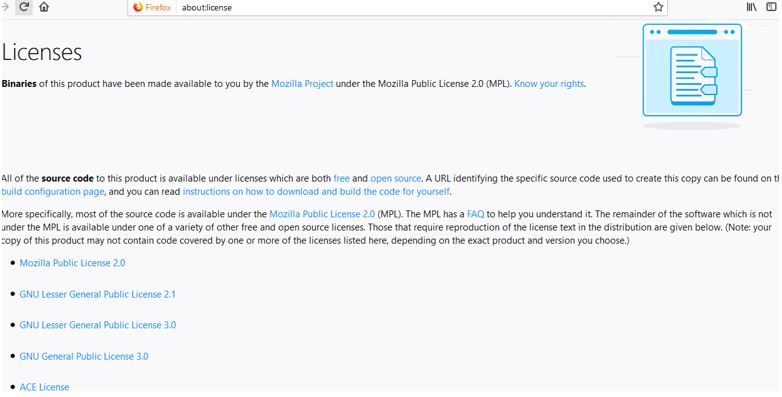Jump to Mozilla Public License 2.0 list item
The height and width of the screenshot is (397, 782).
pyautogui.click(x=72, y=263)
